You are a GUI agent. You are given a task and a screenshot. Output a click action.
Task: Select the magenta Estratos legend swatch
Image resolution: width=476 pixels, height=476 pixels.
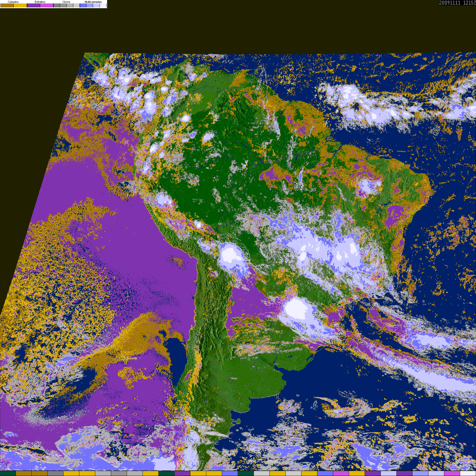47,5
